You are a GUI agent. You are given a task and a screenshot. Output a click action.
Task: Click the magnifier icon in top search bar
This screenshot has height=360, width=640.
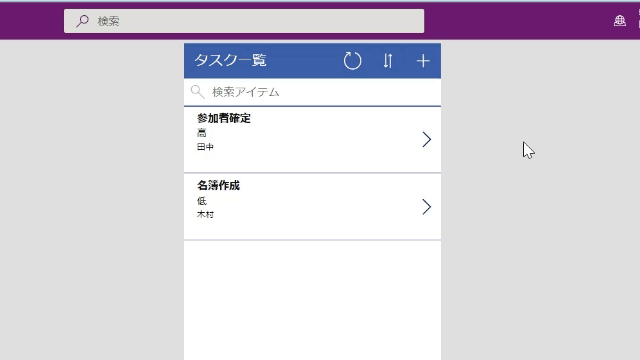tap(82, 21)
